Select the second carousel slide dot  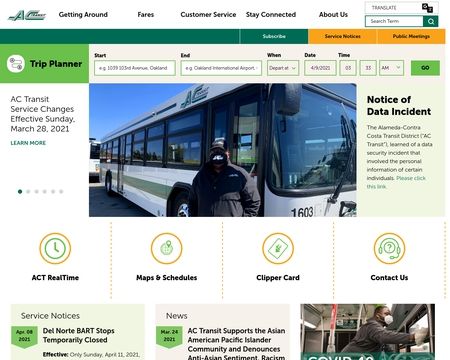(28, 192)
